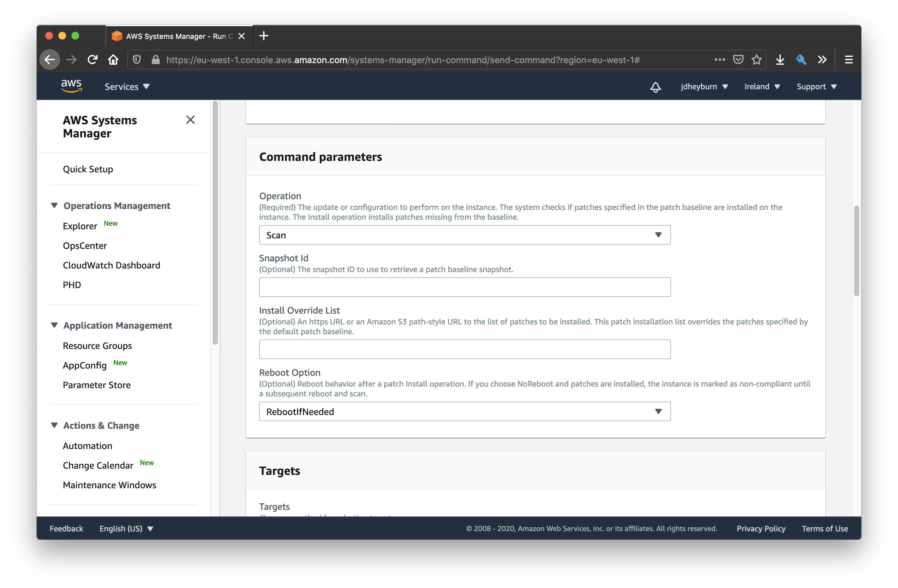
Task: Open PHD in sidebar
Action: pos(72,285)
